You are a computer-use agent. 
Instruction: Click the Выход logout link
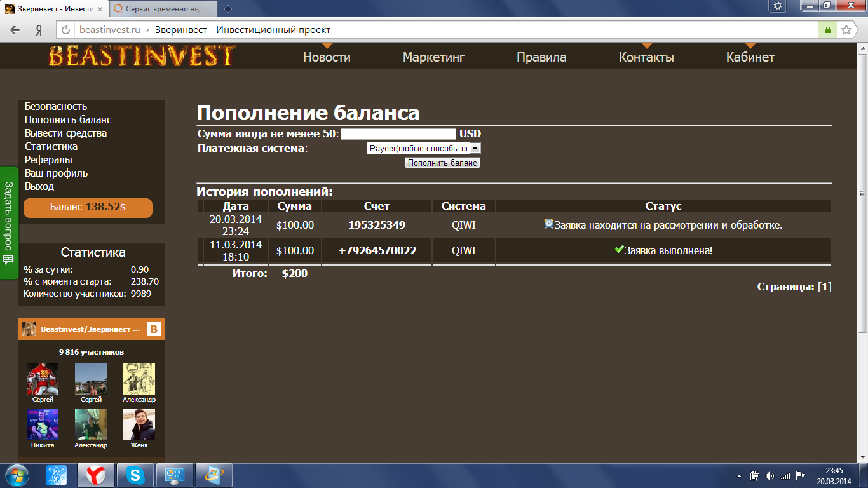coord(39,187)
